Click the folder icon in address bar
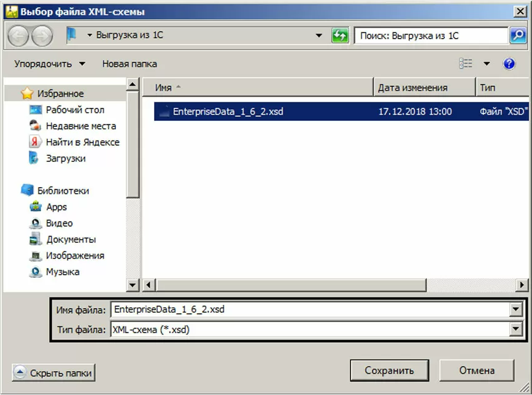The height and width of the screenshot is (395, 532). (71, 35)
